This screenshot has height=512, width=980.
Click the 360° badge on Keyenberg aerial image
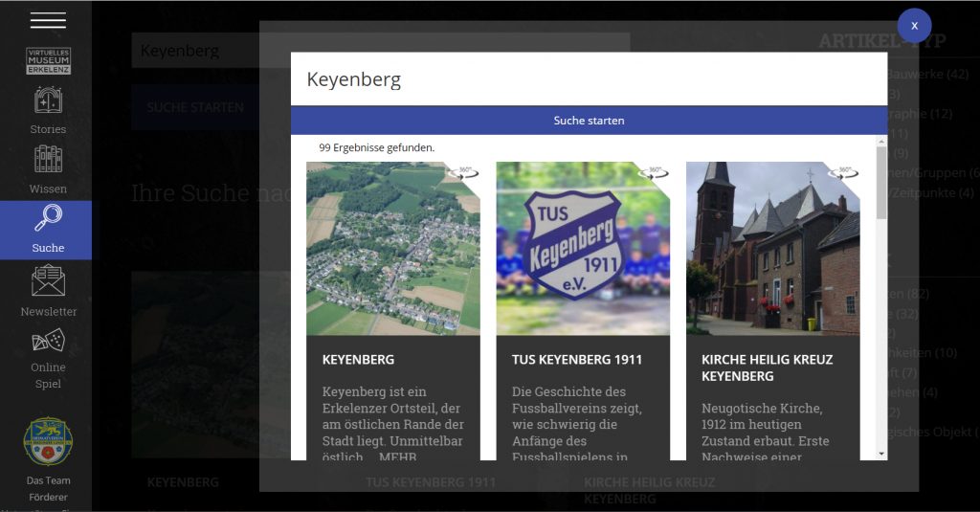click(464, 173)
